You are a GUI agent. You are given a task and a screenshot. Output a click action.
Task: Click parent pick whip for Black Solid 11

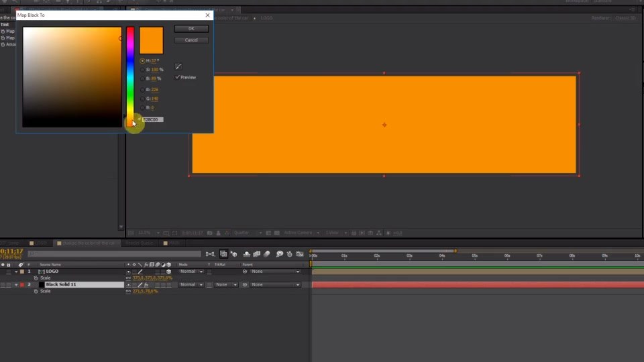245,284
